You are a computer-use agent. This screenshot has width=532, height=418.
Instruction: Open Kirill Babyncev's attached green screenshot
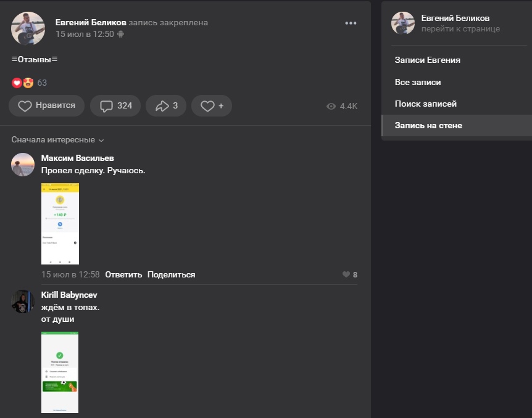click(x=60, y=372)
